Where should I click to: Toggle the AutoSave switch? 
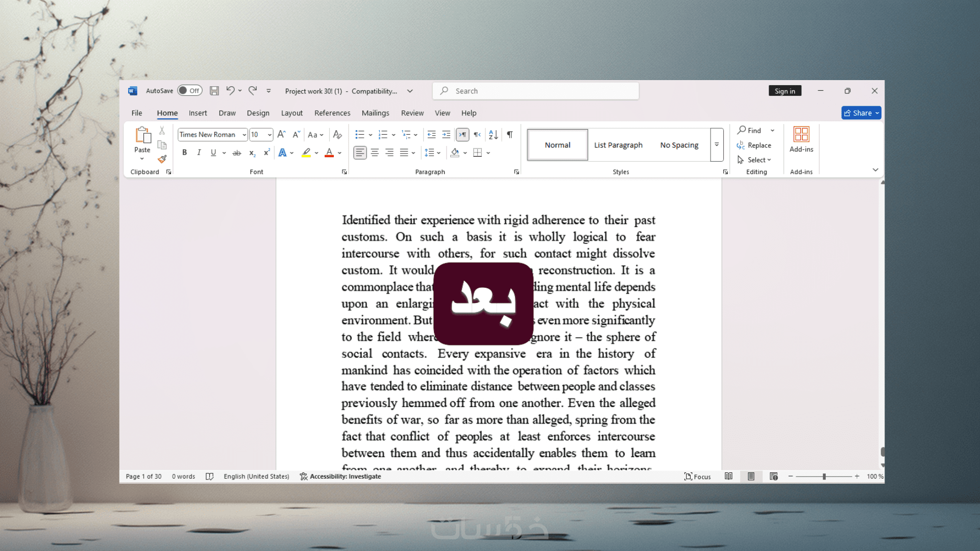(x=190, y=91)
